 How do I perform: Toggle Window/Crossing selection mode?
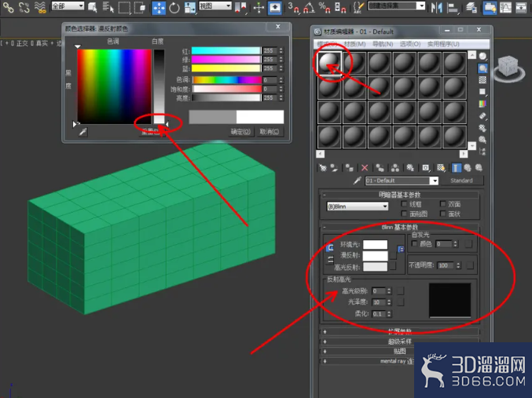coord(139,8)
